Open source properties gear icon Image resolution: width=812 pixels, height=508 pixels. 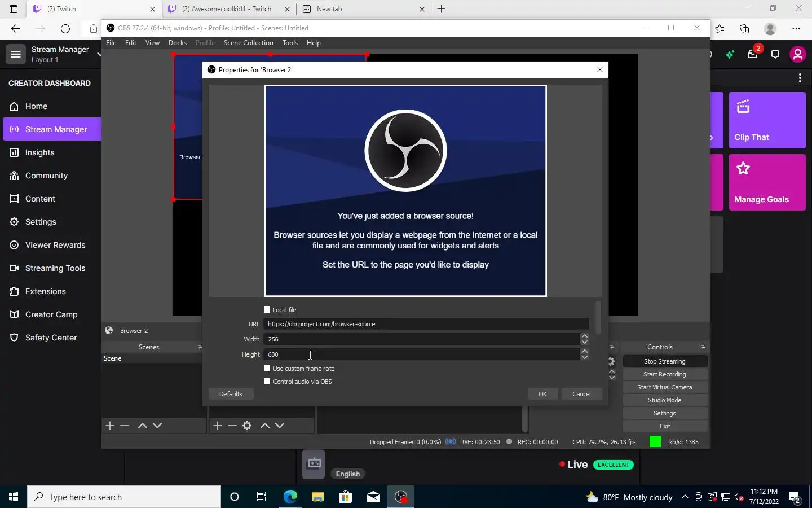247,426
